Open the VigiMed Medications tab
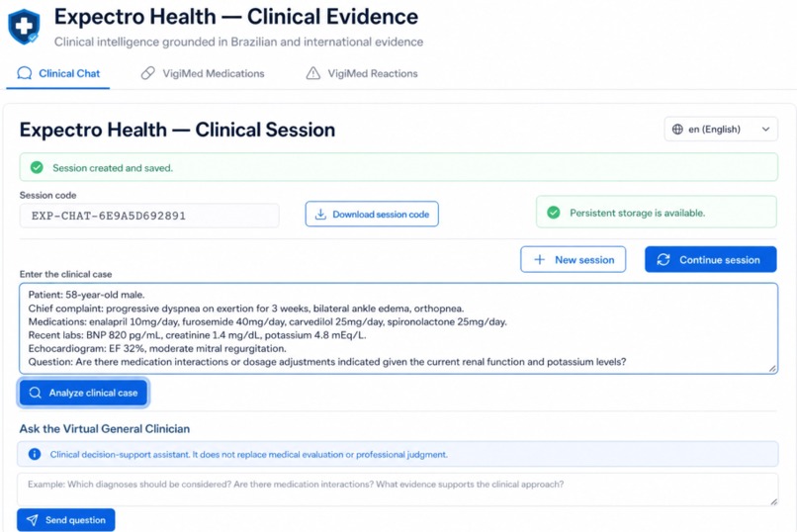Viewport: 797px width, 532px height. point(203,74)
